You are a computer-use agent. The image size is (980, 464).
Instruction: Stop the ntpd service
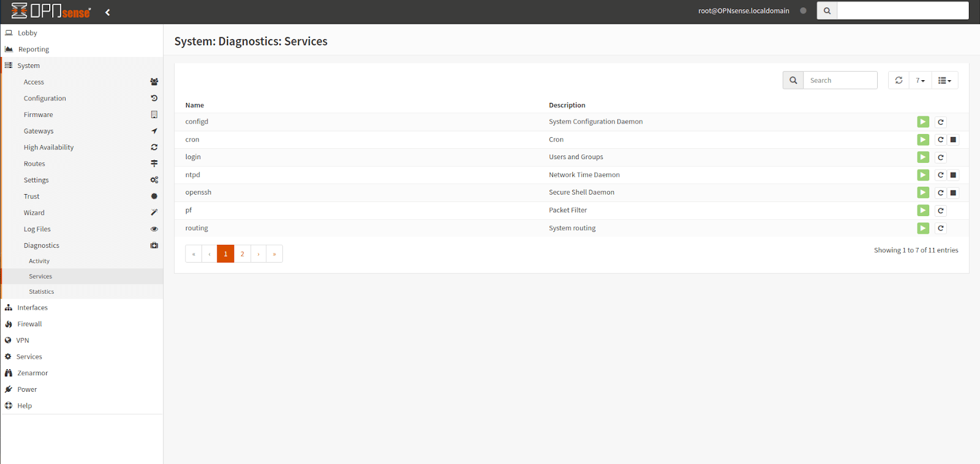click(x=953, y=175)
